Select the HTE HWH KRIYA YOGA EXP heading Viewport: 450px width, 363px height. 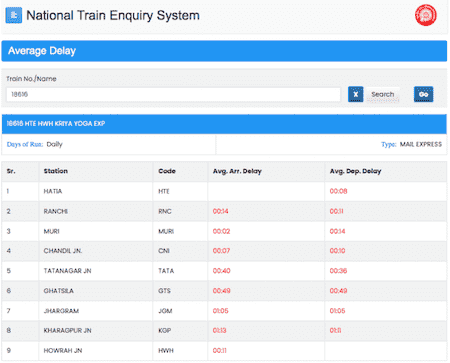(x=56, y=124)
